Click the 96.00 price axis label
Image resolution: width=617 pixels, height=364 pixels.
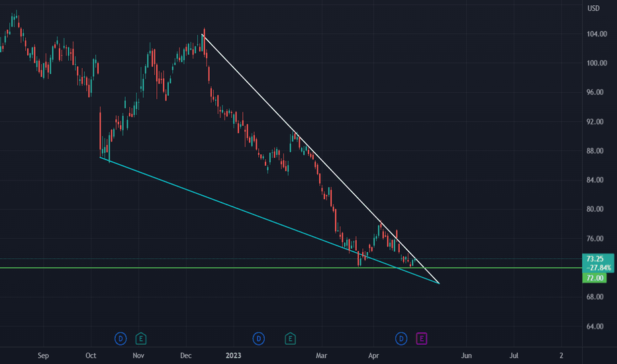(x=594, y=93)
